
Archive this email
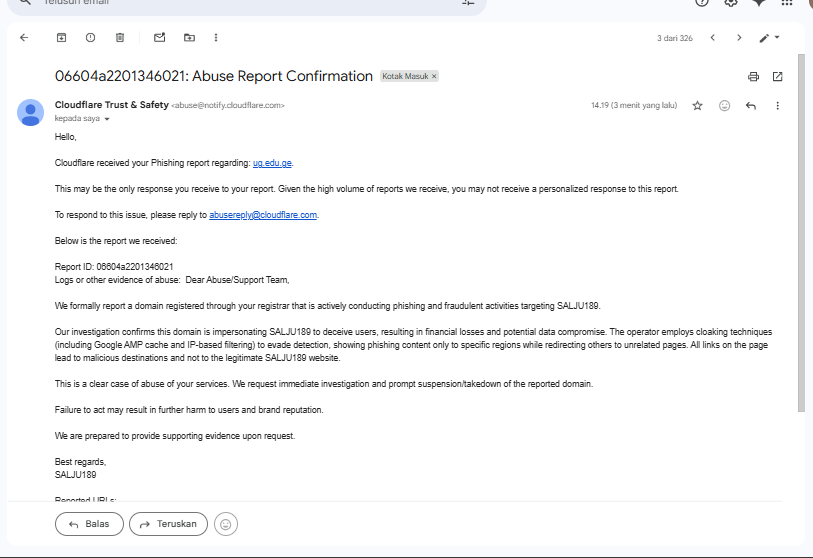pos(61,38)
